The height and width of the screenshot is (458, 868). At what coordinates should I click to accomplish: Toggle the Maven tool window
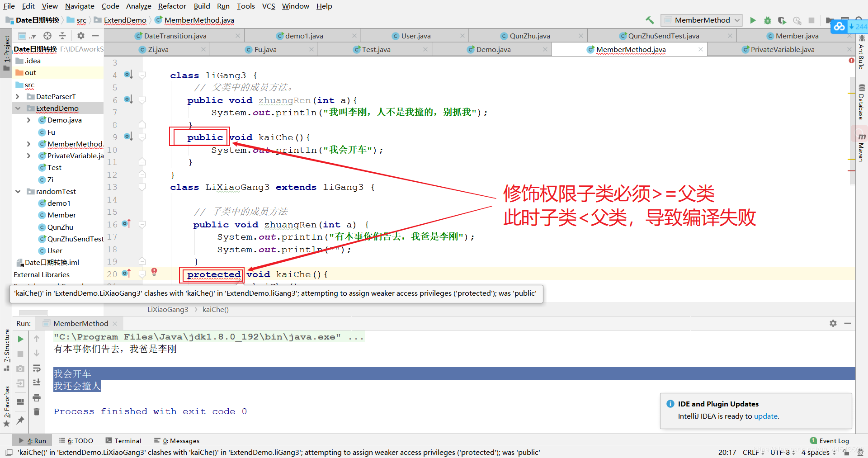(x=862, y=147)
